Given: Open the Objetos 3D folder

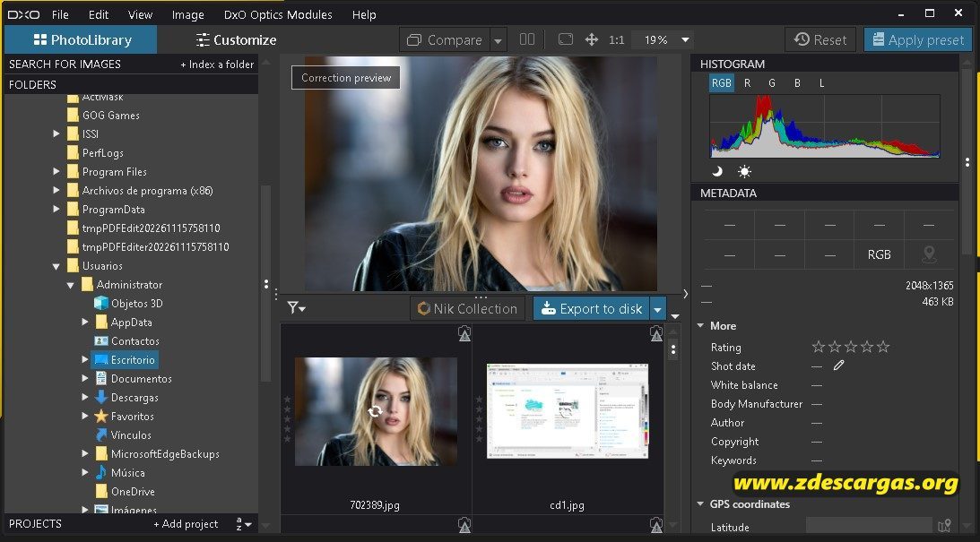Looking at the screenshot, I should (x=128, y=304).
